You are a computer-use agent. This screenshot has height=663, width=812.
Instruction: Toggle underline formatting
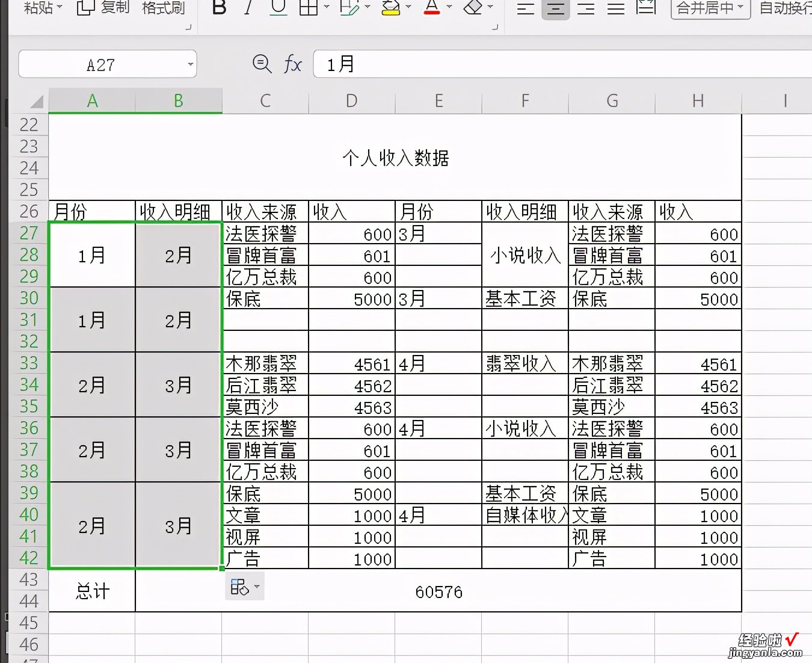point(278,8)
